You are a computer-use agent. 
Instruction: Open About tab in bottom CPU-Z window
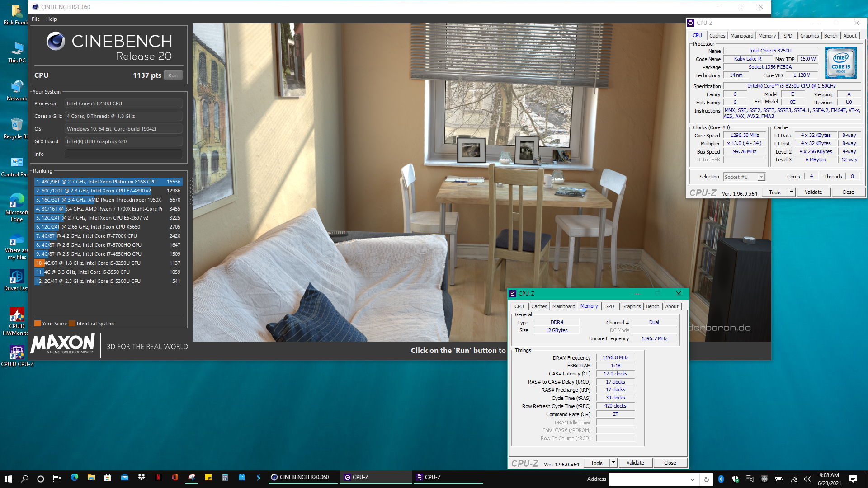[672, 306]
